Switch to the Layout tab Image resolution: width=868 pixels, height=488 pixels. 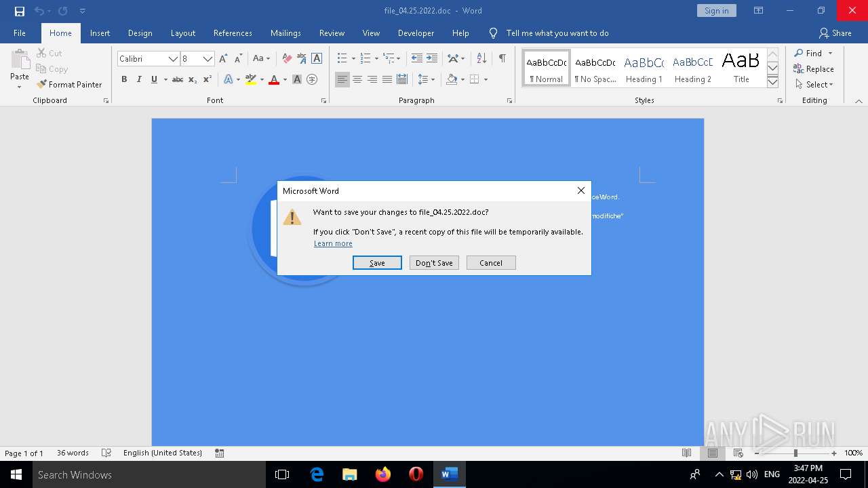pos(183,33)
